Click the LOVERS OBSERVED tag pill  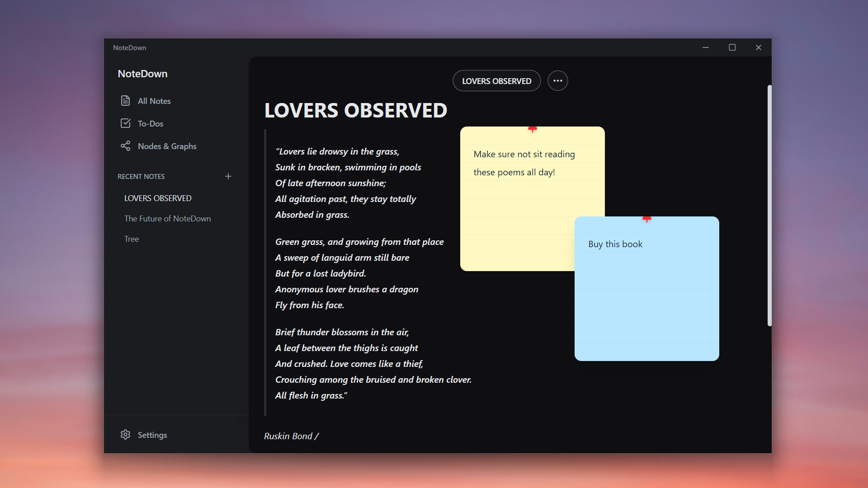pyautogui.click(x=496, y=80)
